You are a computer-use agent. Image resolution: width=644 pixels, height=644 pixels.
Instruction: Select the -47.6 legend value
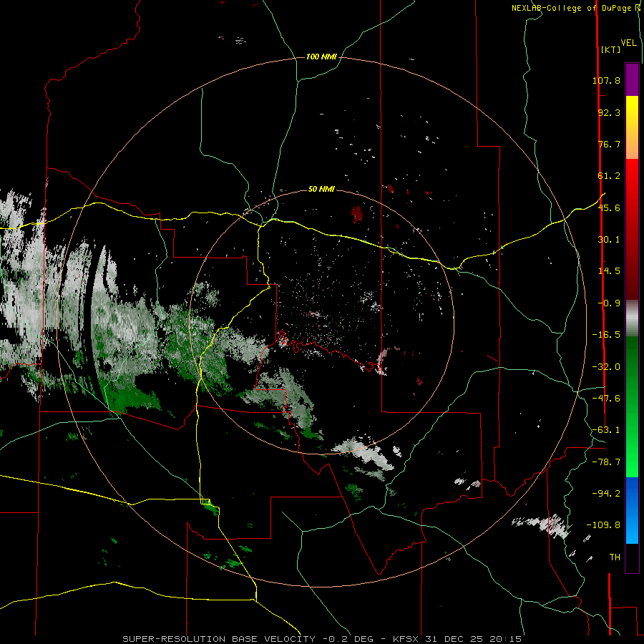pyautogui.click(x=606, y=399)
